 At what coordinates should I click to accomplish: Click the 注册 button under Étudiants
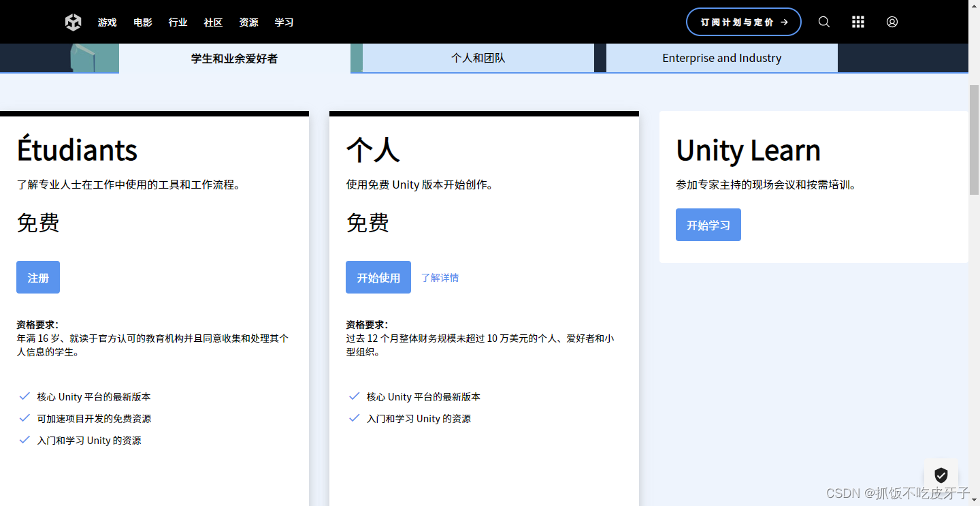[38, 277]
